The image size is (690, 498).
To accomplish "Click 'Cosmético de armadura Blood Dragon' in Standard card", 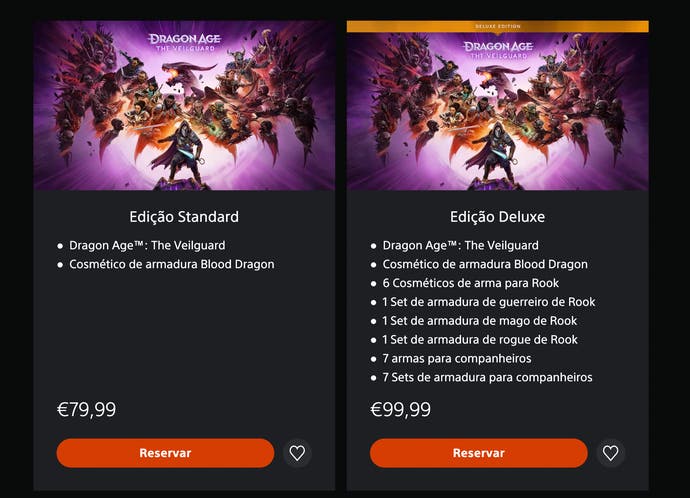I will (172, 264).
